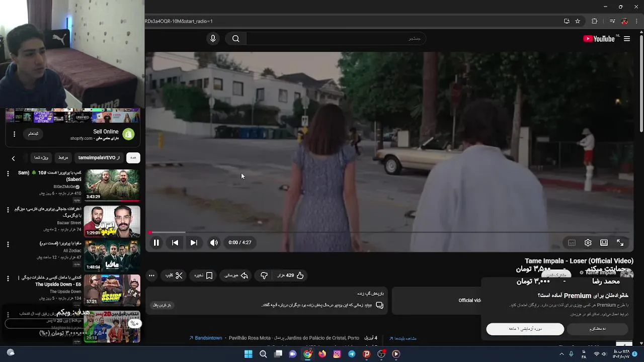Switch to theater mode view
Image resolution: width=644 pixels, height=362 pixels.
604,242
